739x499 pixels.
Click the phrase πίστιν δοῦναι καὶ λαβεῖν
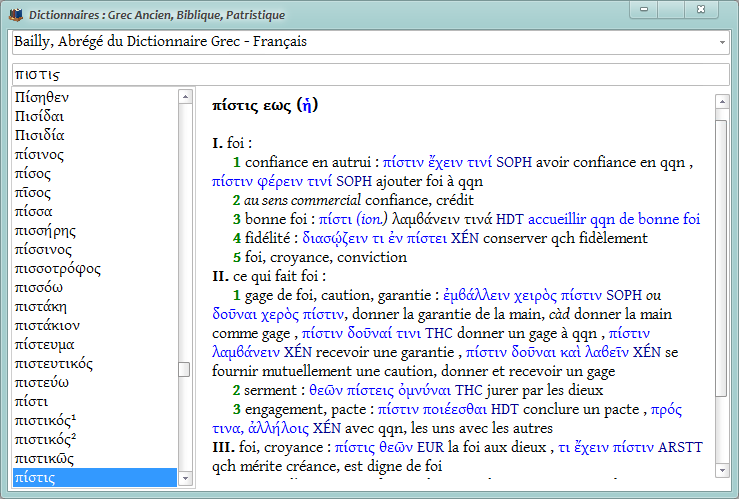point(547,352)
